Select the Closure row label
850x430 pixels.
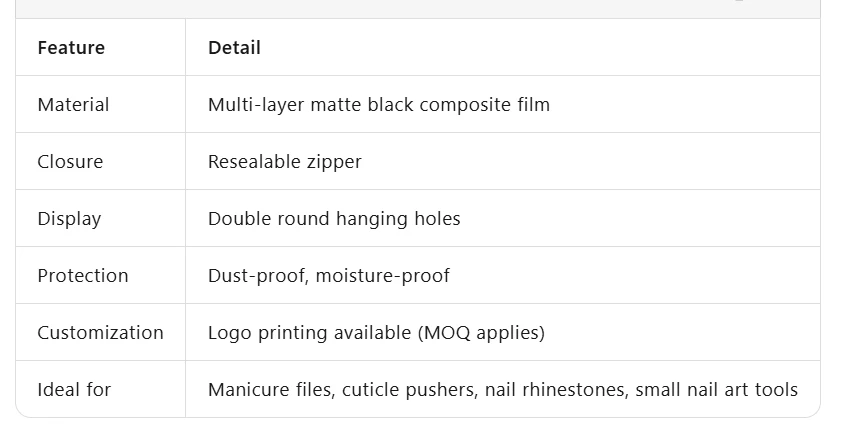tap(70, 162)
